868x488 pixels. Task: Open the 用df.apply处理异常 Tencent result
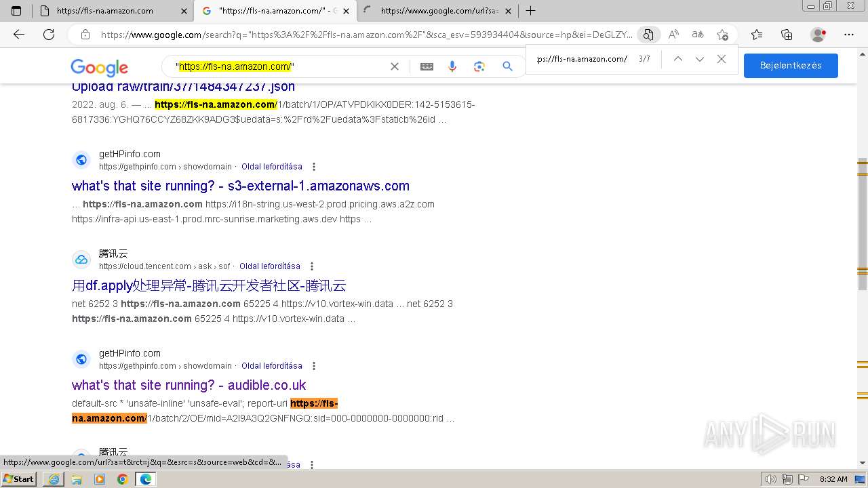(209, 285)
